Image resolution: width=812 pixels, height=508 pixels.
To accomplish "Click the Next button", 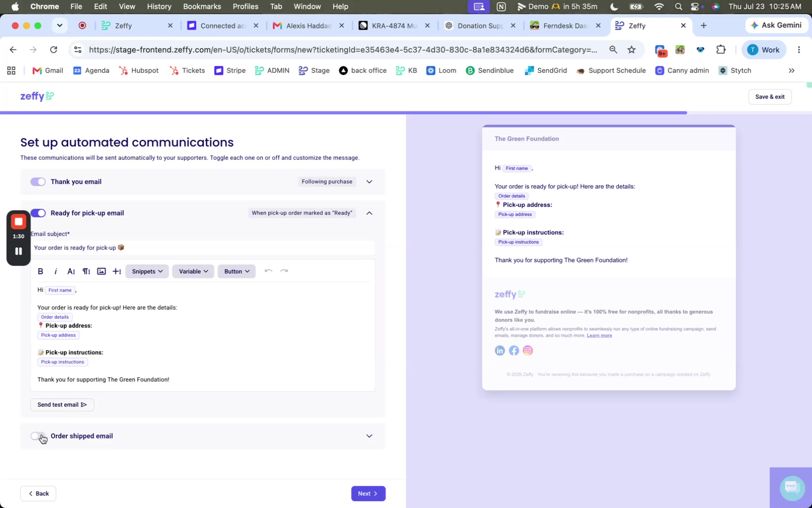I will coord(368,493).
